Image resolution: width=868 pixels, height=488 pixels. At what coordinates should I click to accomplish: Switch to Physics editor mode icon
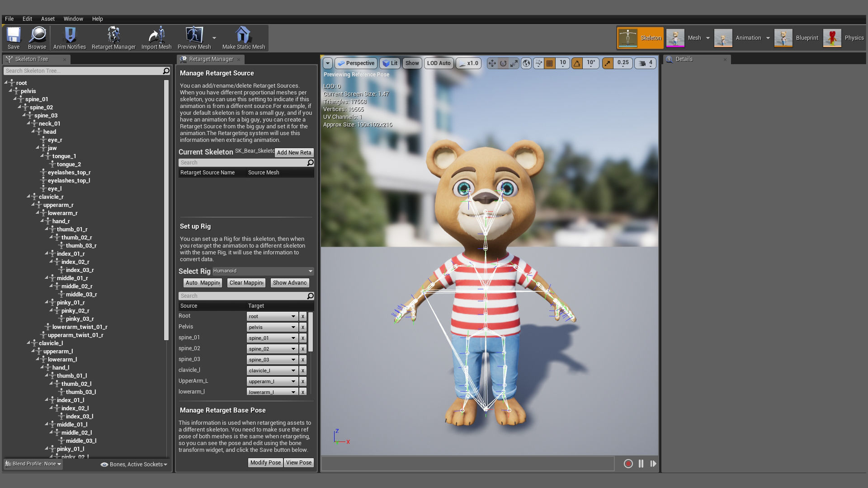point(832,38)
